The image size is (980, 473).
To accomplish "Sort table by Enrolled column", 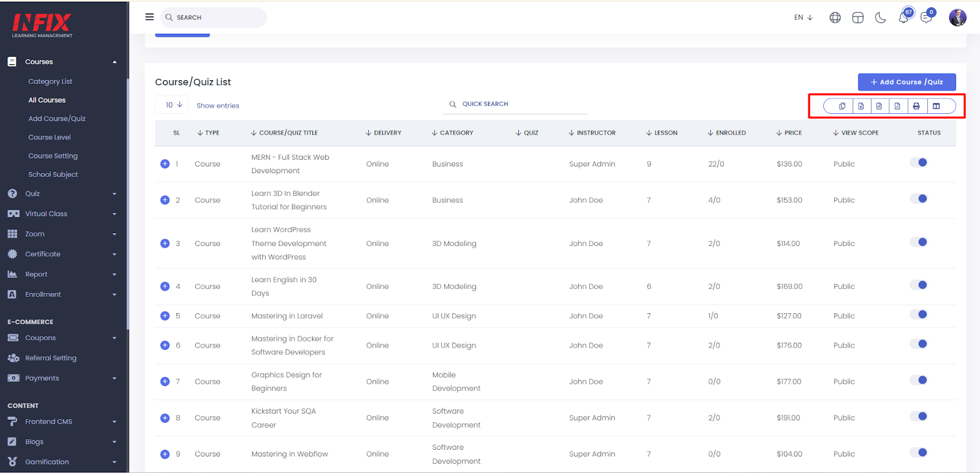I will tap(726, 133).
